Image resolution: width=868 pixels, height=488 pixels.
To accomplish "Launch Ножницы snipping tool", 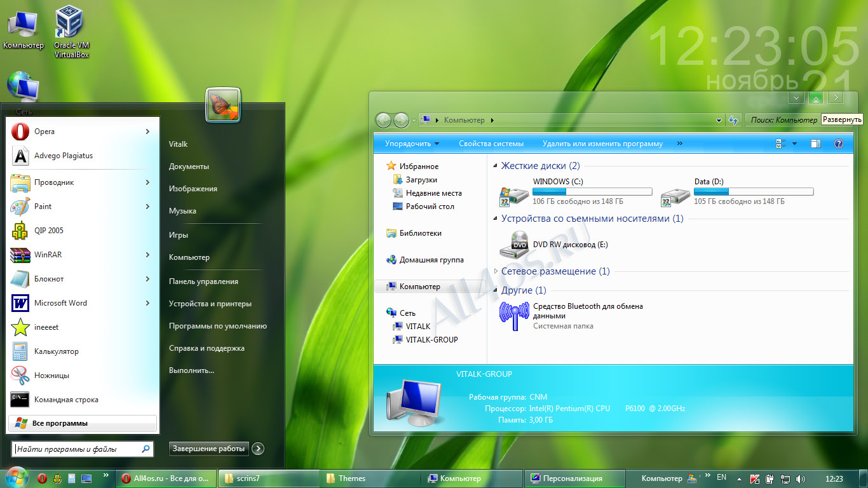I will coord(81,376).
